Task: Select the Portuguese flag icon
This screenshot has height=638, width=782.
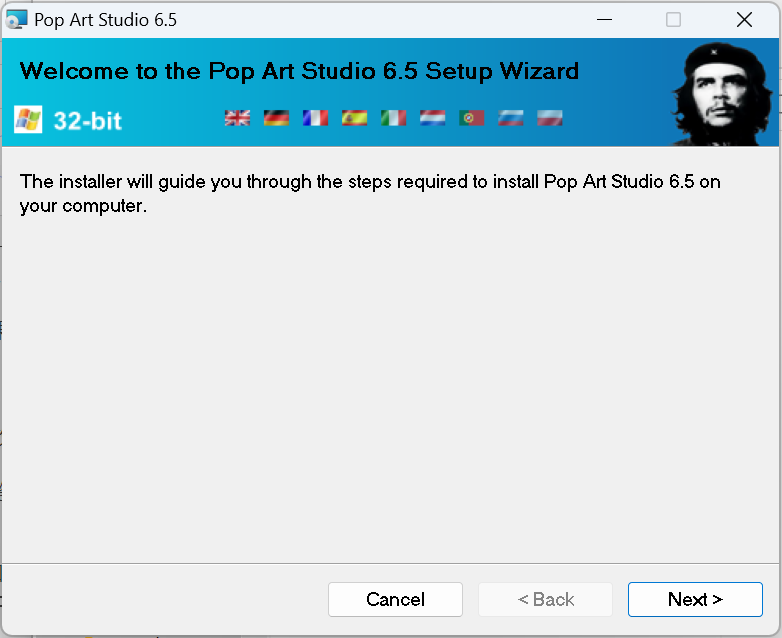Action: pyautogui.click(x=471, y=118)
